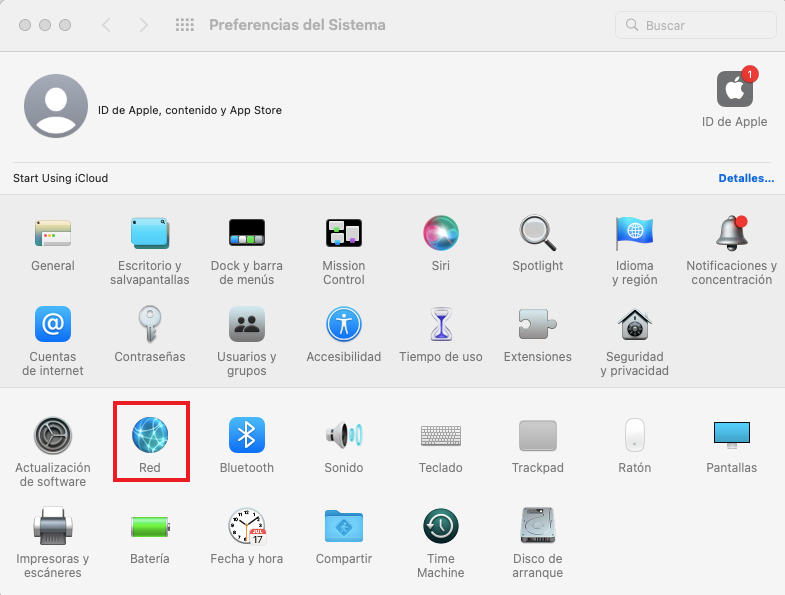Go back with the left chevron
The image size is (785, 595).
click(x=106, y=25)
